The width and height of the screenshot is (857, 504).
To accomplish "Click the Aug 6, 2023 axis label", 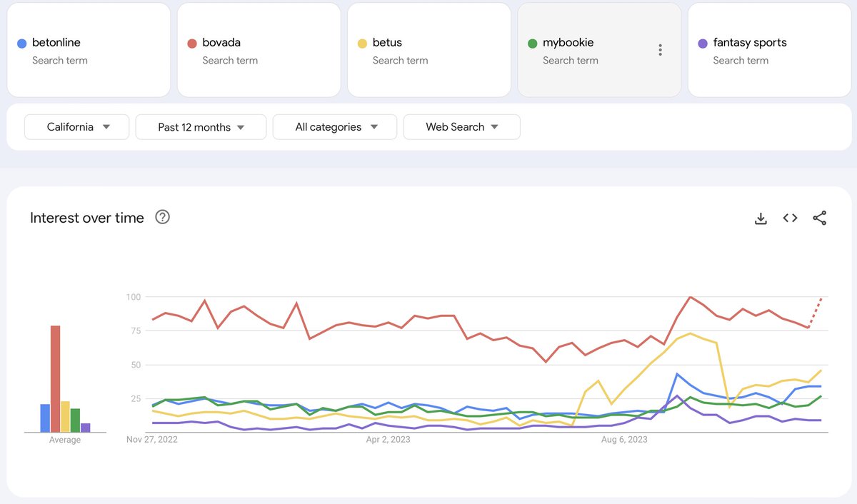I will point(624,440).
